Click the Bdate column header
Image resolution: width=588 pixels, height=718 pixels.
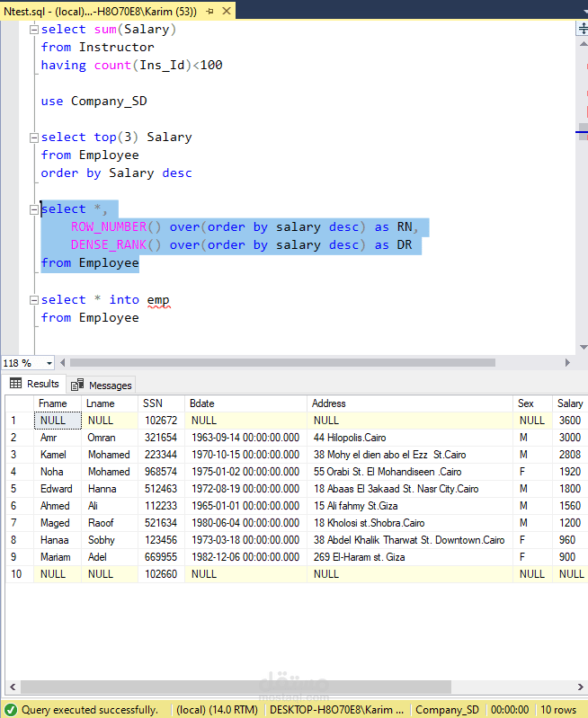(245, 403)
